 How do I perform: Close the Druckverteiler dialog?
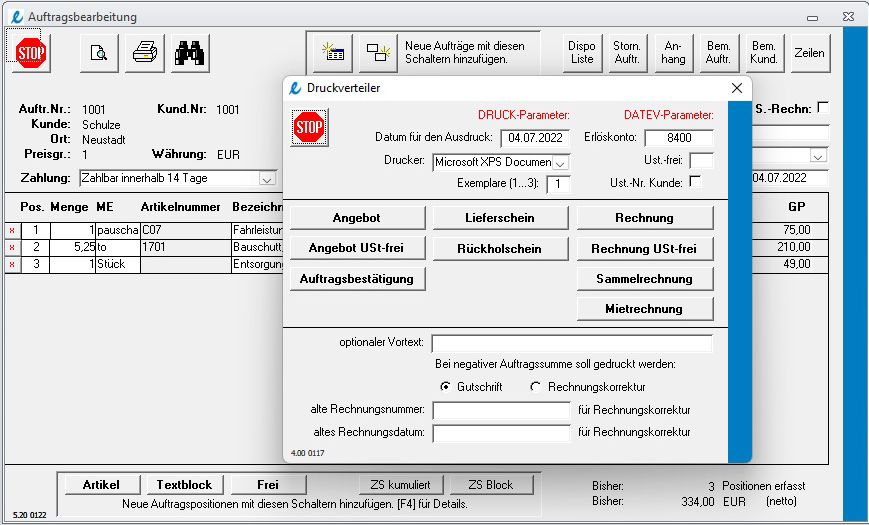[x=737, y=88]
